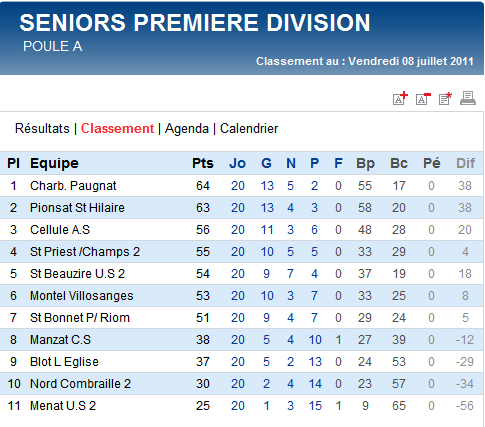Click the printer icon
Image resolution: width=485 pixels, height=427 pixels.
point(468,98)
